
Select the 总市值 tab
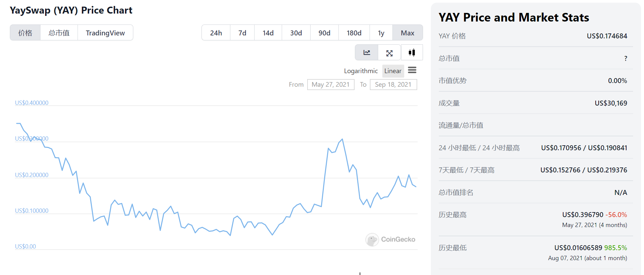click(59, 33)
